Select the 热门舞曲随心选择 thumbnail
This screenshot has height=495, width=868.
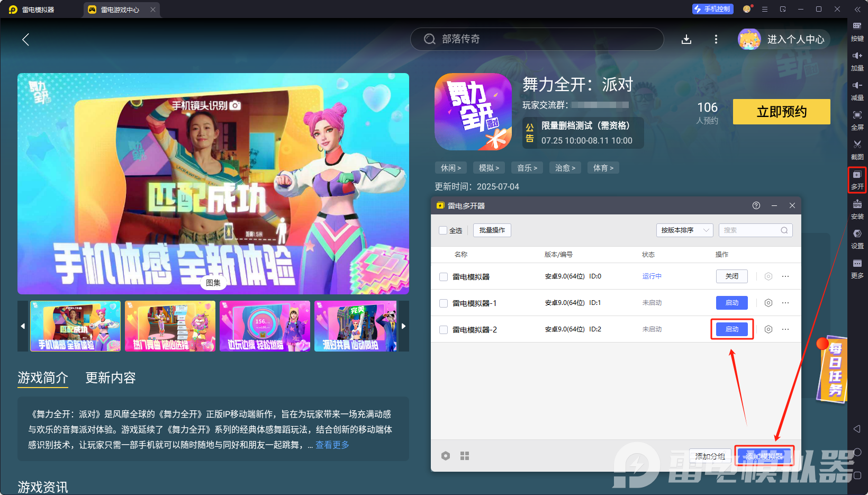(x=170, y=326)
